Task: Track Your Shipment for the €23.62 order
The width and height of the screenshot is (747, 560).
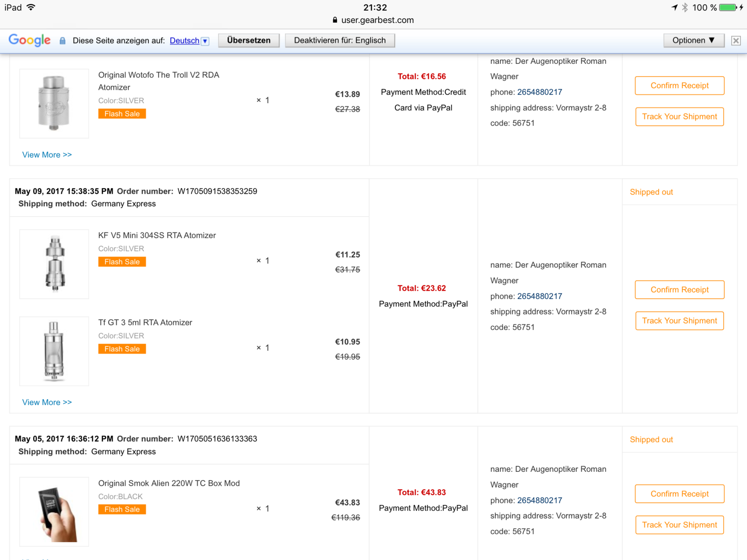Action: click(x=680, y=321)
